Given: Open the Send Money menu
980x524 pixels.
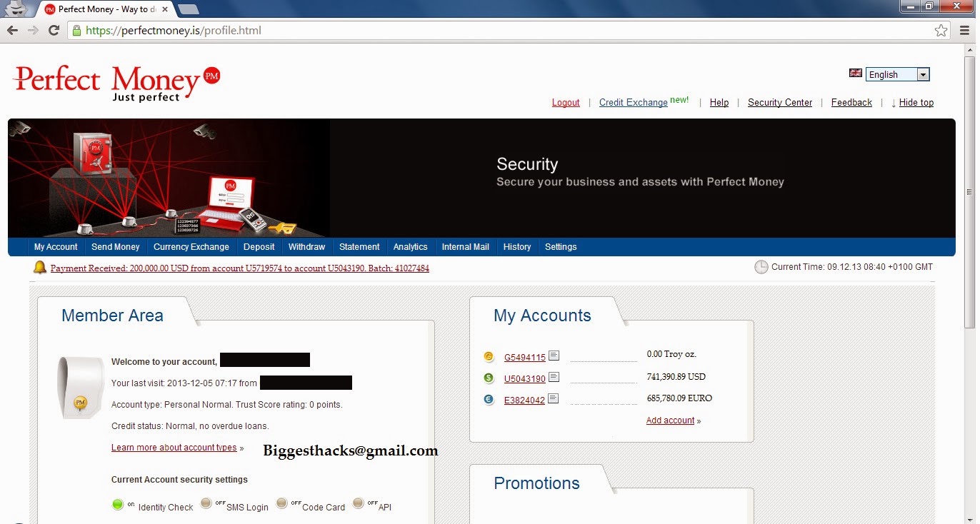Looking at the screenshot, I should click(x=116, y=247).
